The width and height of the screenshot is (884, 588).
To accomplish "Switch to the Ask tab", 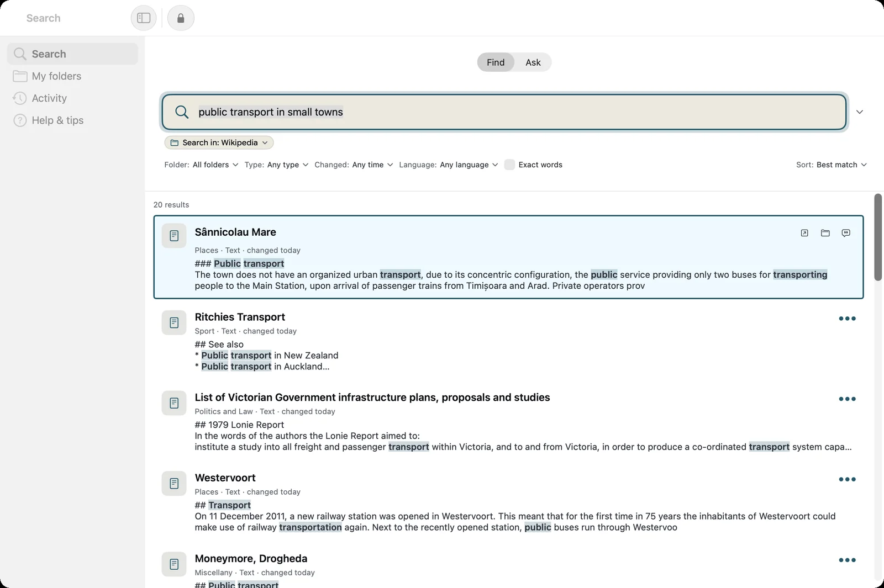I will pyautogui.click(x=533, y=62).
